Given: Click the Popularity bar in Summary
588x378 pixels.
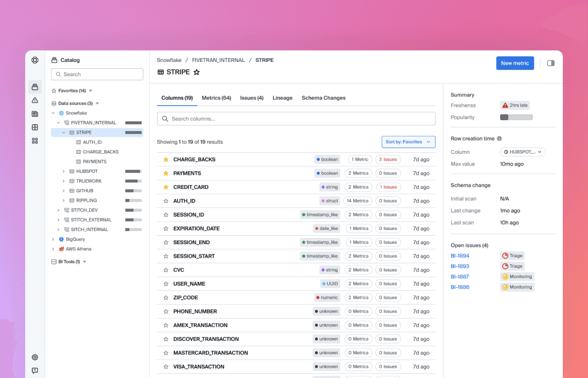Looking at the screenshot, I should [516, 118].
